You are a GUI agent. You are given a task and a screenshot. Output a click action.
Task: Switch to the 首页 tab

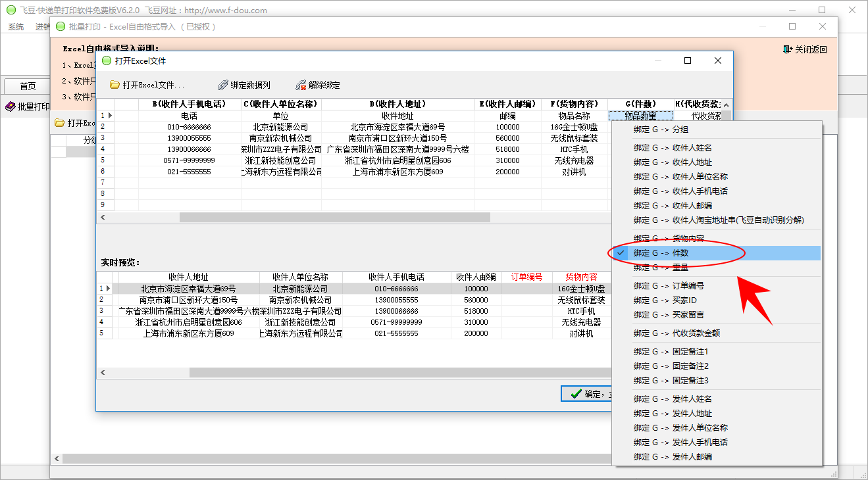coord(28,86)
